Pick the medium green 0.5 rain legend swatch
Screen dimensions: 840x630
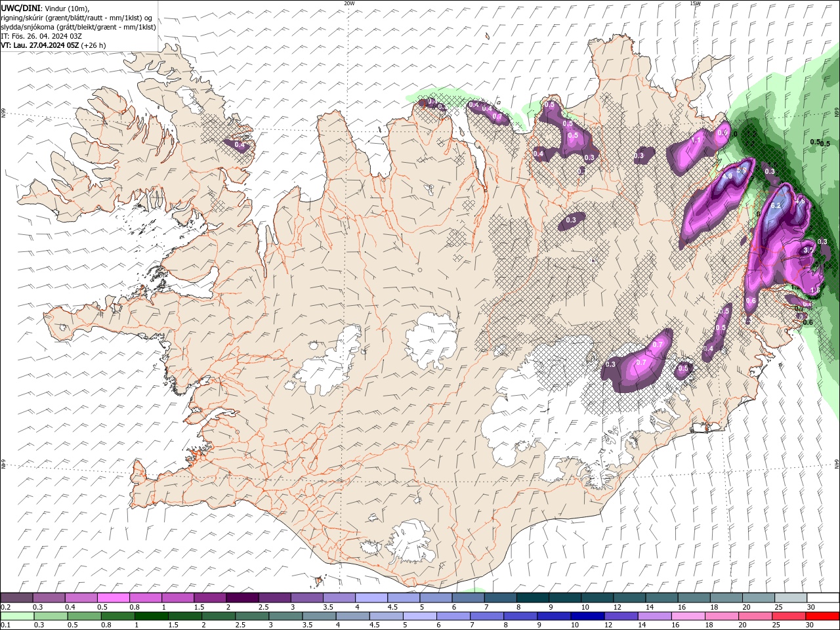[84, 616]
